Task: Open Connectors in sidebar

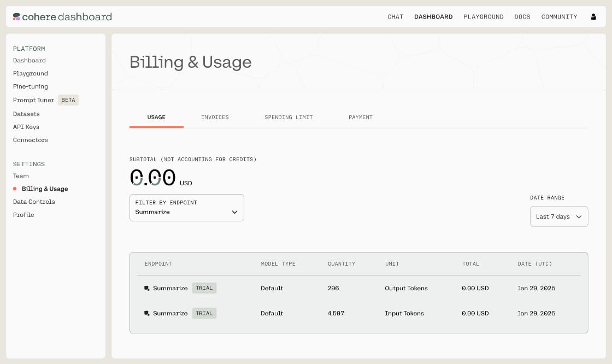Action: (x=31, y=140)
